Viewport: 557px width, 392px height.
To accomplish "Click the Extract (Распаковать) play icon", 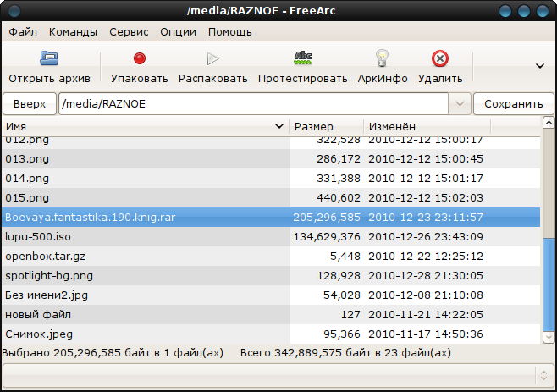I will click(212, 58).
